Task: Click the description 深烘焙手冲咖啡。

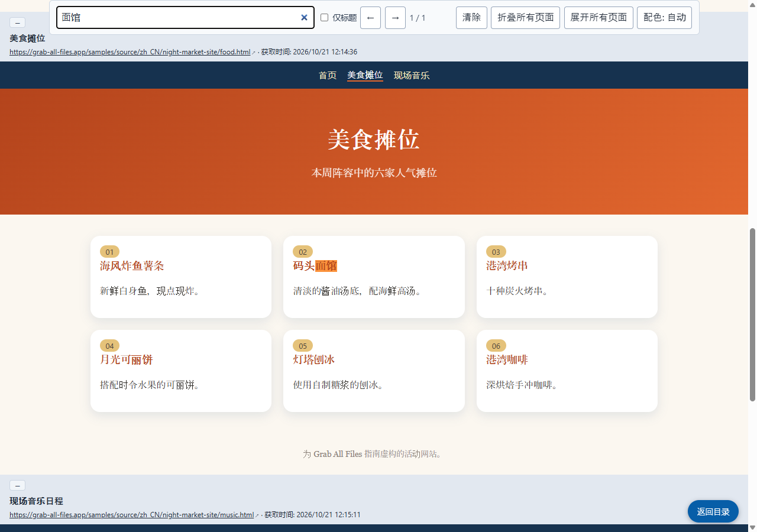Action: [522, 385]
